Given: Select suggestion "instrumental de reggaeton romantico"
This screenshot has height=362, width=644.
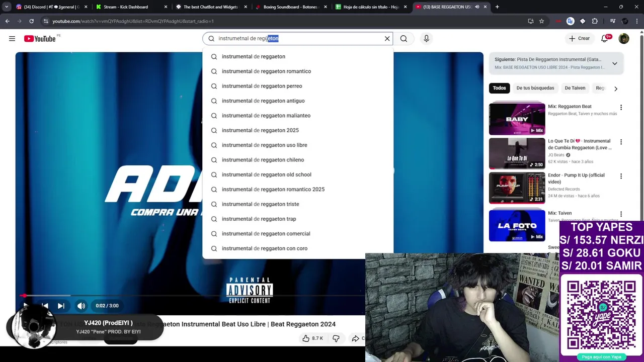Looking at the screenshot, I should tap(298, 71).
